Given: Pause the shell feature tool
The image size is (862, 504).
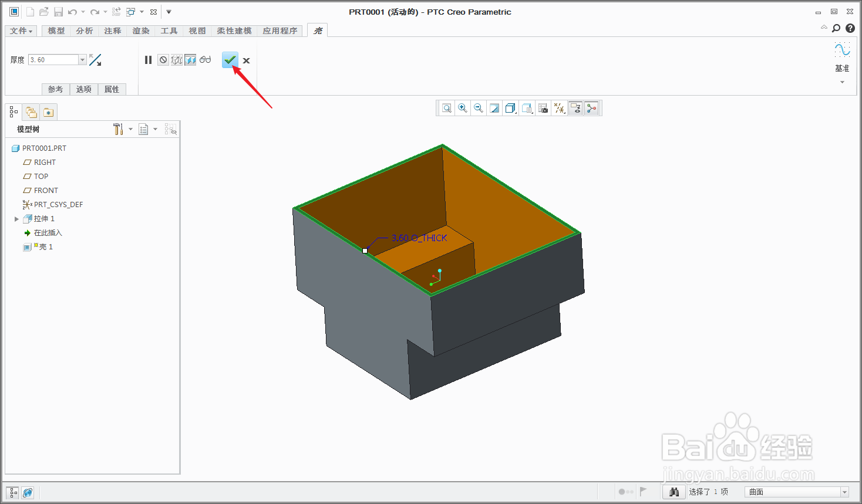Looking at the screenshot, I should (x=148, y=60).
